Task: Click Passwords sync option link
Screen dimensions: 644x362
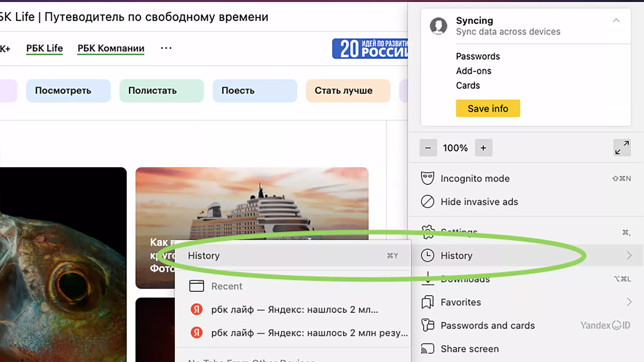Action: (x=478, y=56)
